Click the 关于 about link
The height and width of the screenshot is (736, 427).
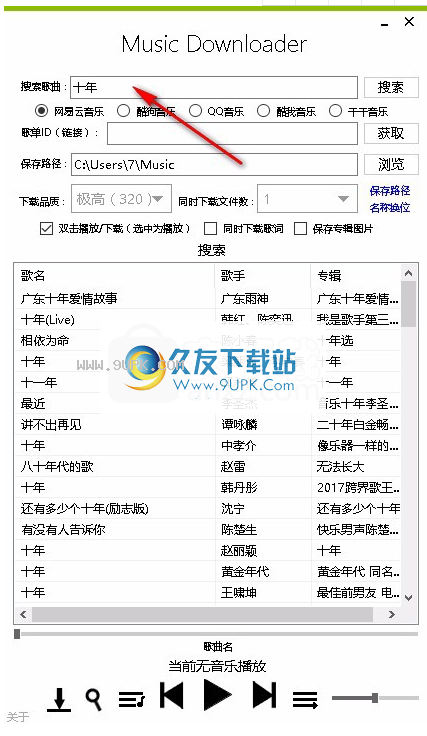(x=18, y=717)
